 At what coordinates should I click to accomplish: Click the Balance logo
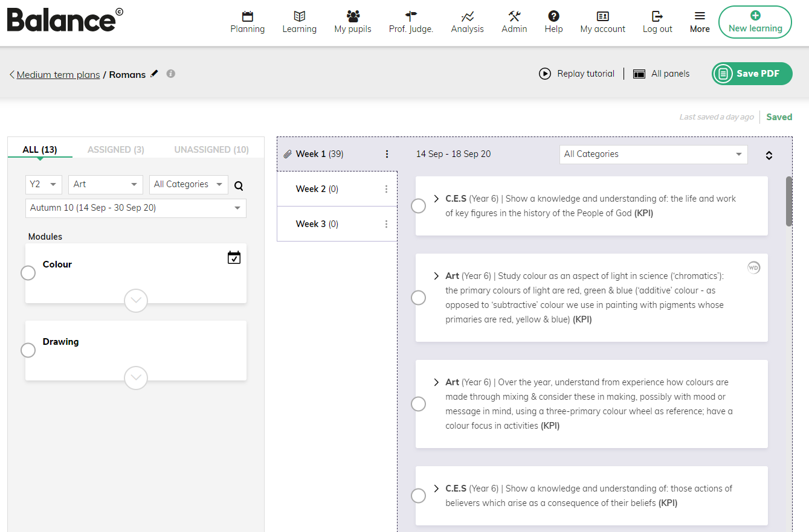click(65, 20)
